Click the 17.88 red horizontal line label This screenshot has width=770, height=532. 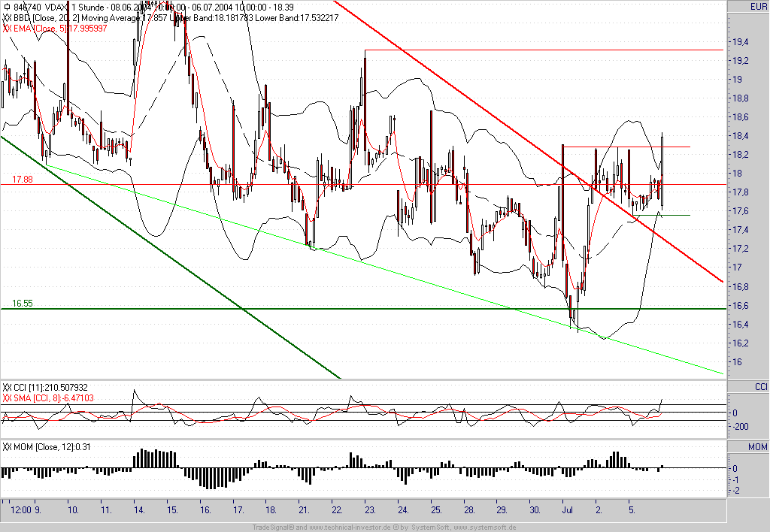[x=22, y=180]
